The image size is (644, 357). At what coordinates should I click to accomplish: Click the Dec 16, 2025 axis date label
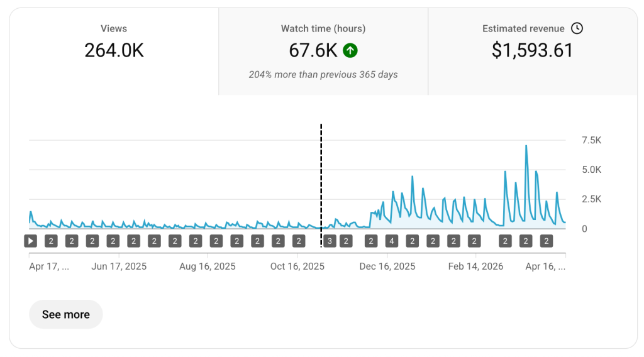pyautogui.click(x=387, y=266)
